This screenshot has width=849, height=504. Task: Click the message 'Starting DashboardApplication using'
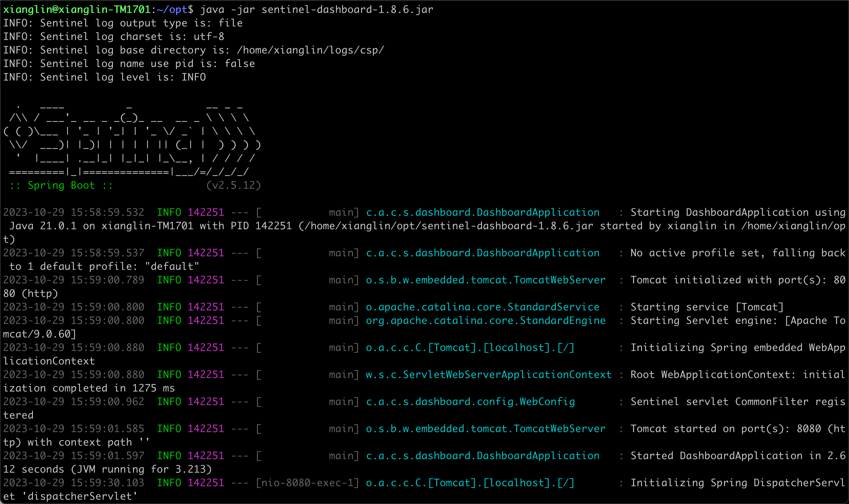pos(738,213)
